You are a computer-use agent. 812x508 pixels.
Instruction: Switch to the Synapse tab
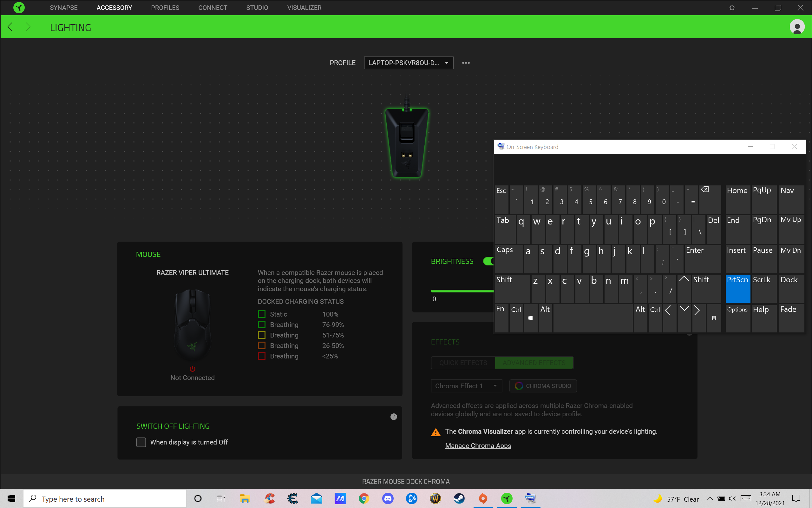pyautogui.click(x=63, y=7)
